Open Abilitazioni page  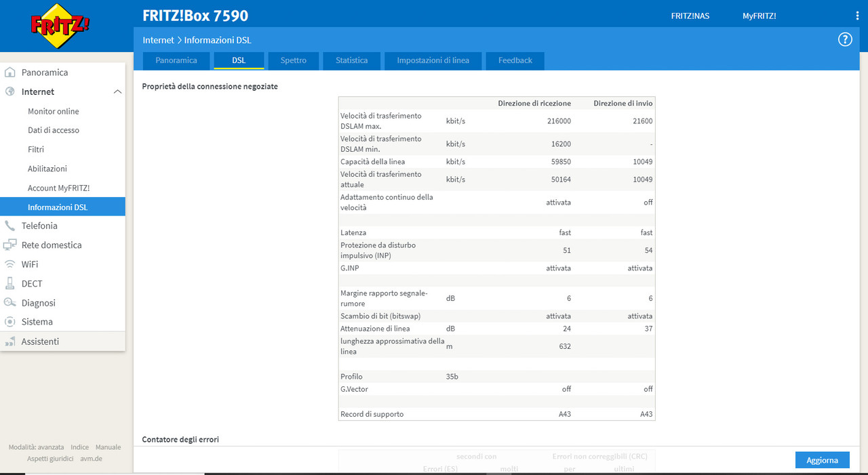click(47, 169)
